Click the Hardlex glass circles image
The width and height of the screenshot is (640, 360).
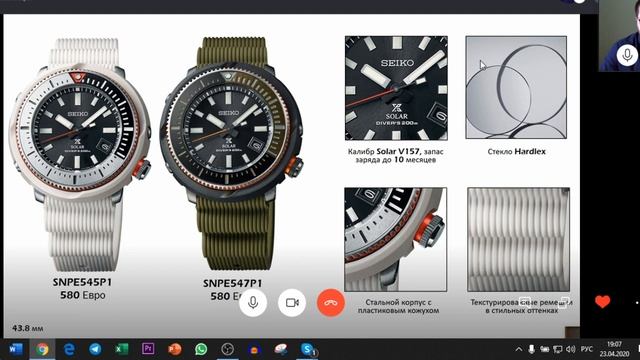pos(516,87)
